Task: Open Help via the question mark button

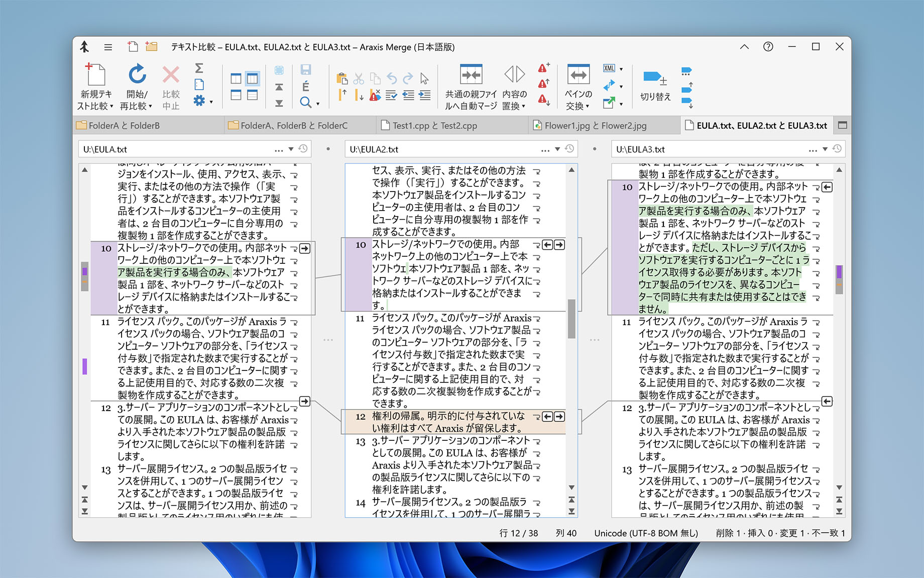Action: [x=768, y=47]
